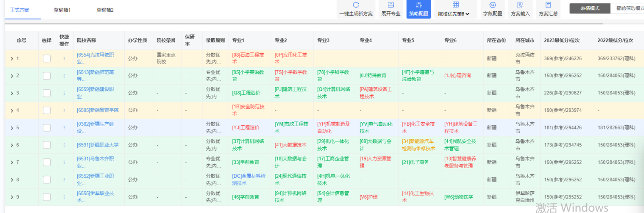Open quick actions menu for row 6 新疆职业大学
Image resolution: width=644 pixels, height=213 pixels.
point(64,145)
